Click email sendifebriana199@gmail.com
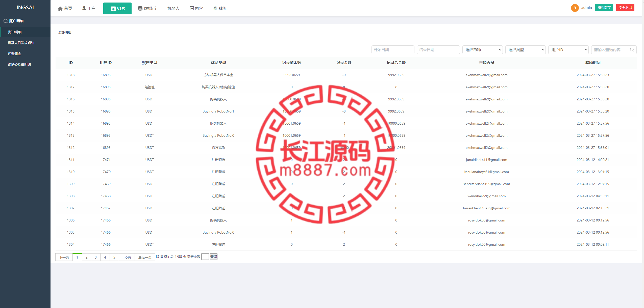Viewport: 644px width, 308px height. [x=486, y=184]
